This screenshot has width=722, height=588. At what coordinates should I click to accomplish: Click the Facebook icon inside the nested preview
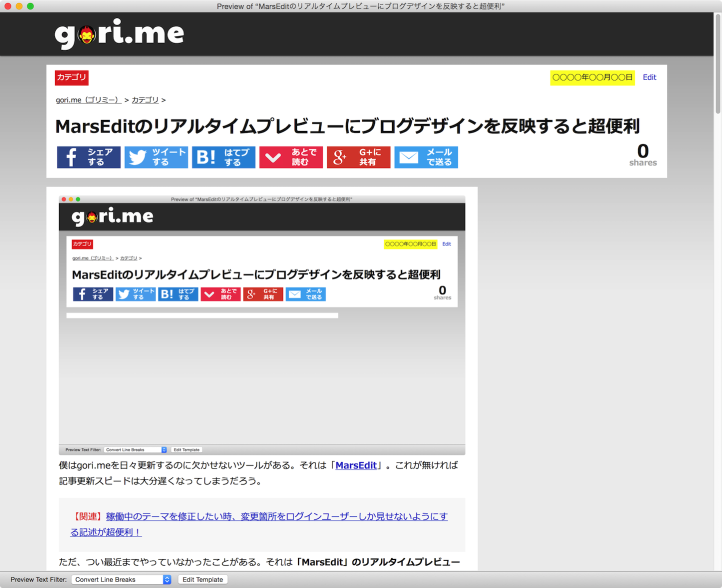point(92,294)
